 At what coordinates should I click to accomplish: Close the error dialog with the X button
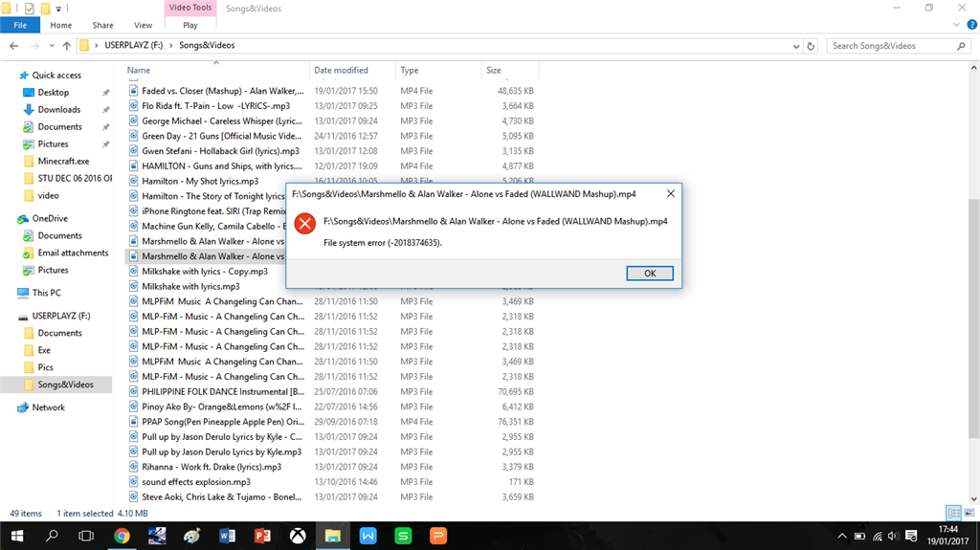click(x=670, y=194)
